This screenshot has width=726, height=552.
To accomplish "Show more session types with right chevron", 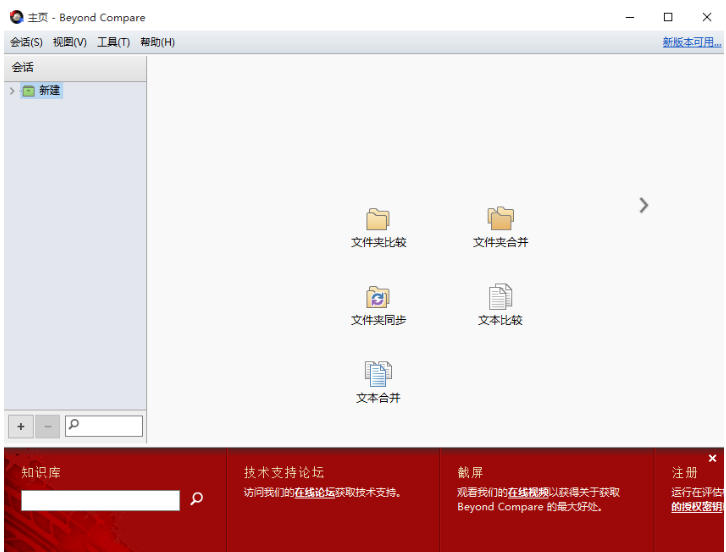I will pos(643,205).
